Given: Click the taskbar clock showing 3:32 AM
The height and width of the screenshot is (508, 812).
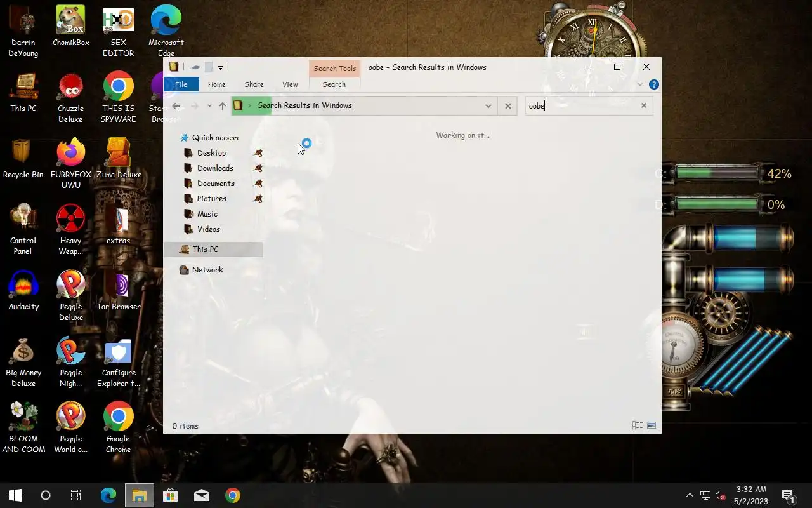Looking at the screenshot, I should [752, 495].
